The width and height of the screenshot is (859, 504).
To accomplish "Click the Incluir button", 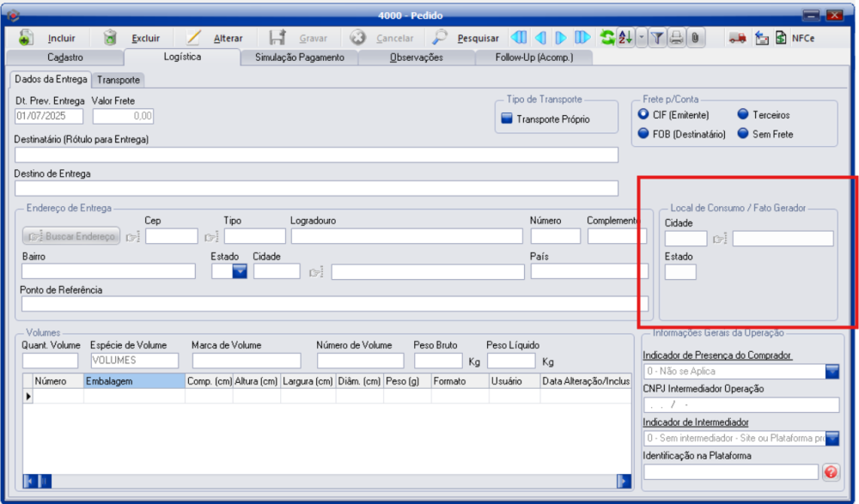I will click(x=50, y=38).
